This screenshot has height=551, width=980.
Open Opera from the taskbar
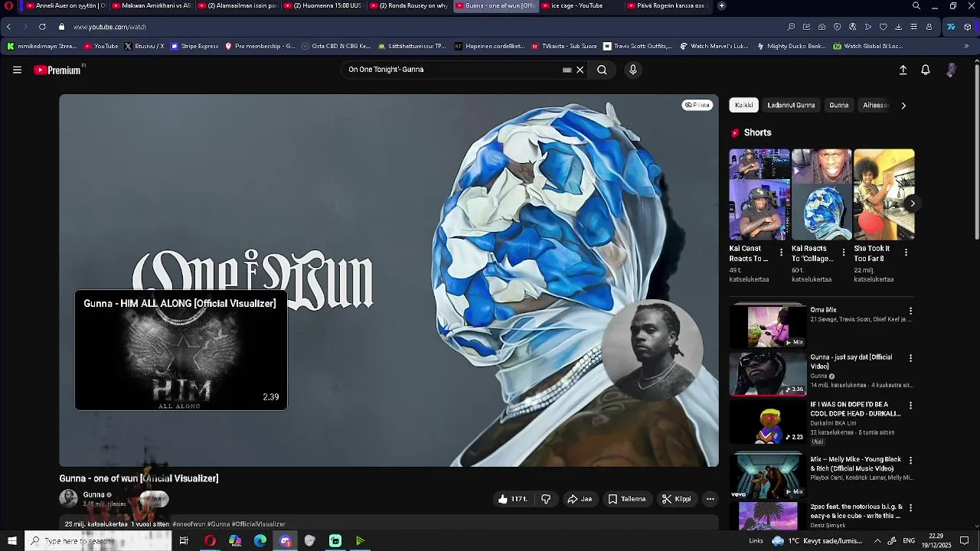[x=210, y=541]
